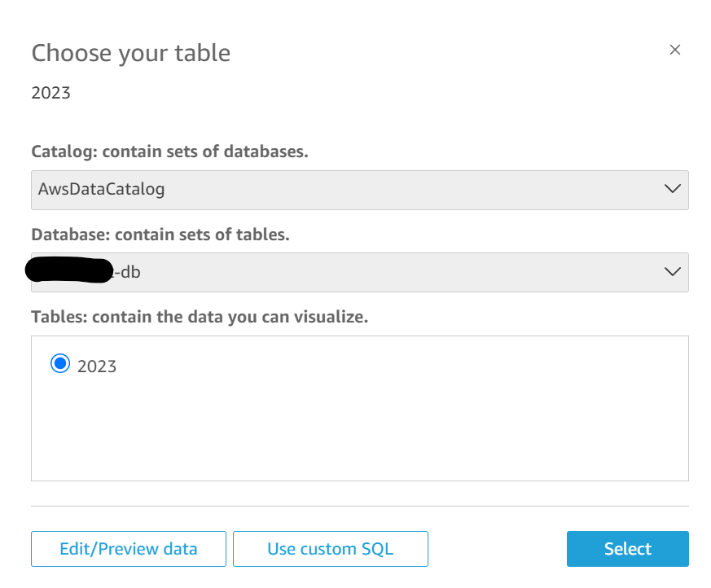
Task: Expand the Database dropdown arrow
Action: [x=672, y=272]
